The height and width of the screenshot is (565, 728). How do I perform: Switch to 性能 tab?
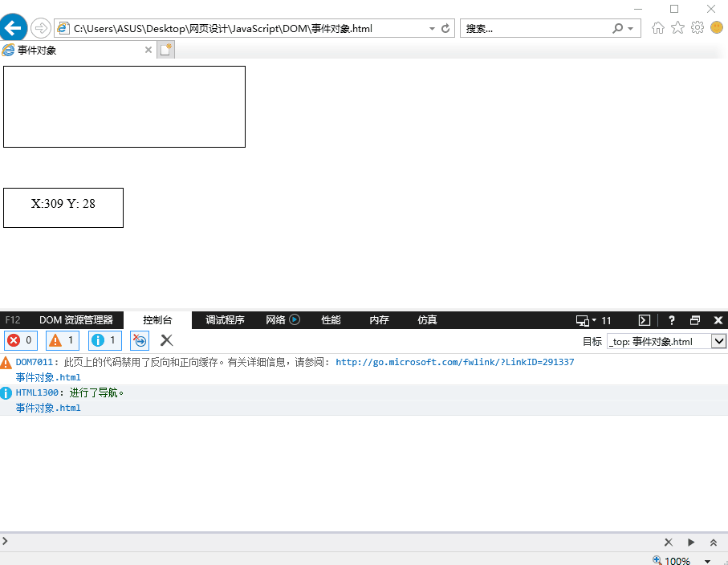[x=331, y=320]
